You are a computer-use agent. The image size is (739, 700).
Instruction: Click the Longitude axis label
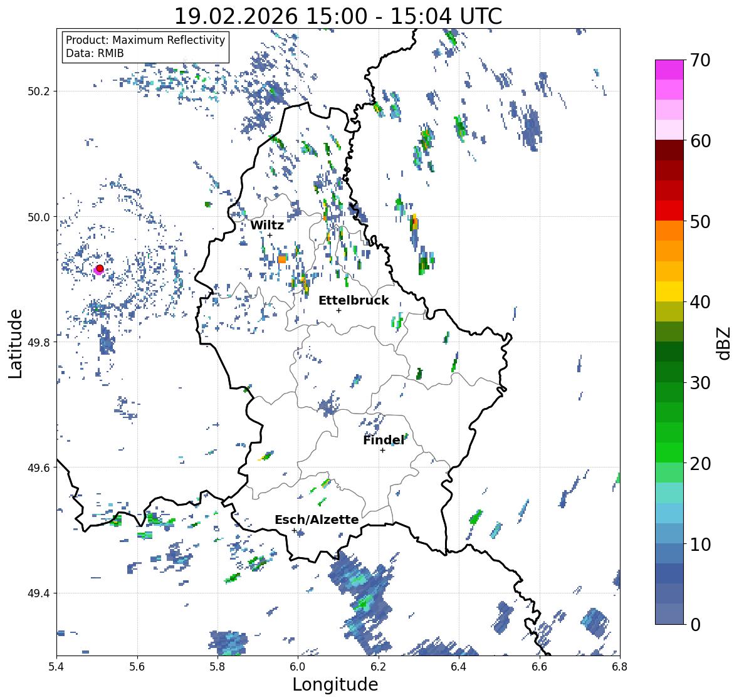pos(335,684)
